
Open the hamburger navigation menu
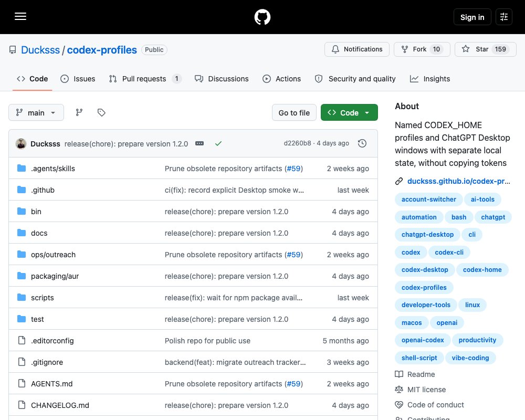pyautogui.click(x=20, y=16)
